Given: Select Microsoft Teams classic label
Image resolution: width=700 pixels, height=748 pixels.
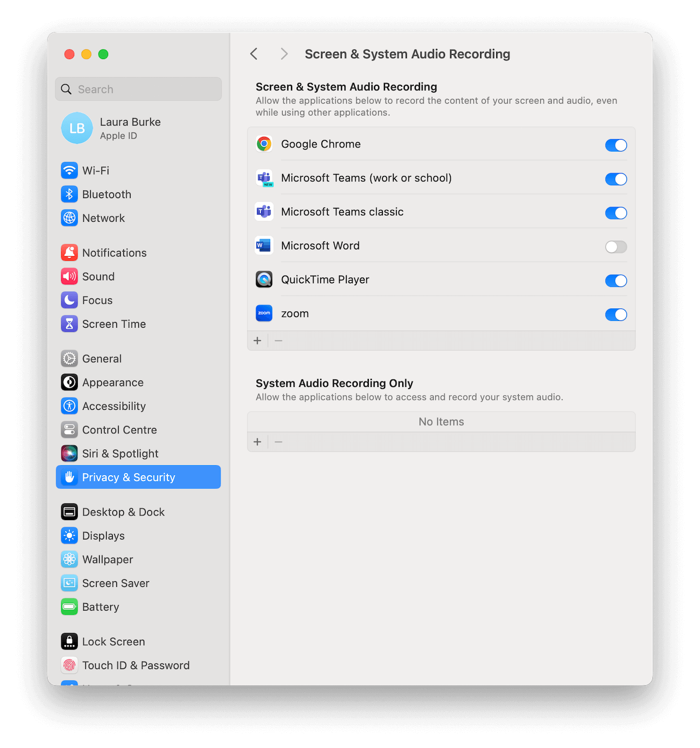Looking at the screenshot, I should click(x=342, y=212).
